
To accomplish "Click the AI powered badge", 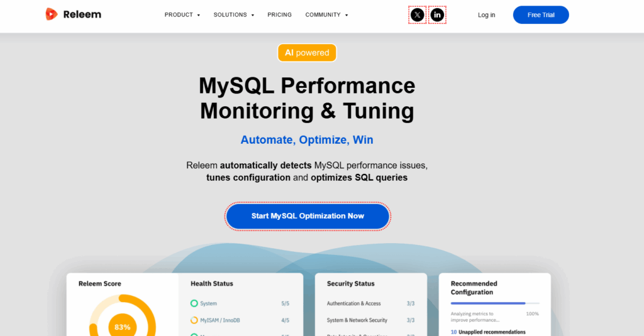I will [307, 53].
